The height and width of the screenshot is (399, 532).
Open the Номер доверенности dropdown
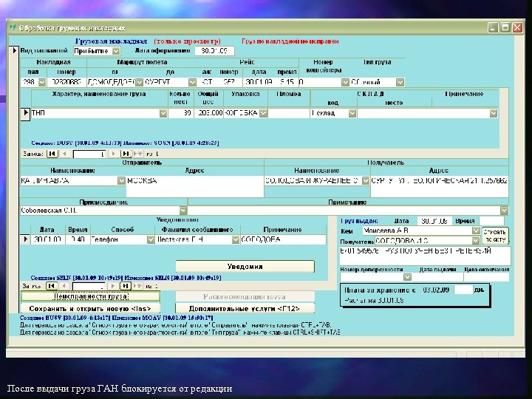(x=407, y=277)
